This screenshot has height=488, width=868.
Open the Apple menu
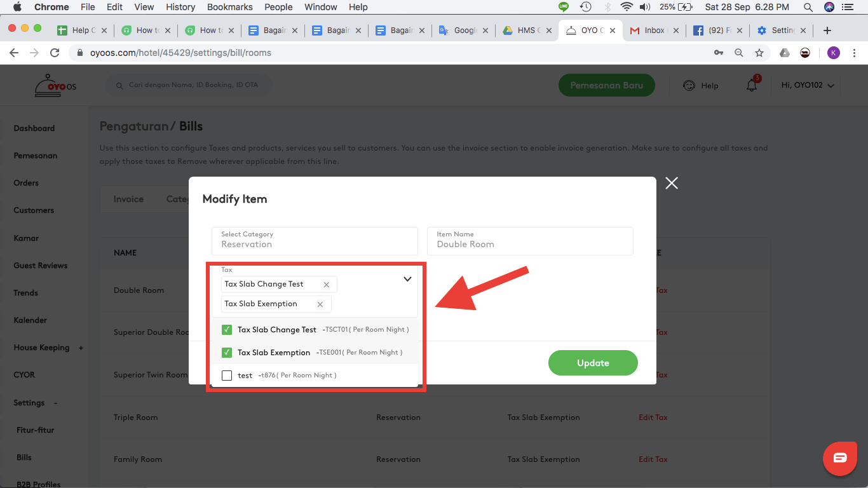[17, 7]
